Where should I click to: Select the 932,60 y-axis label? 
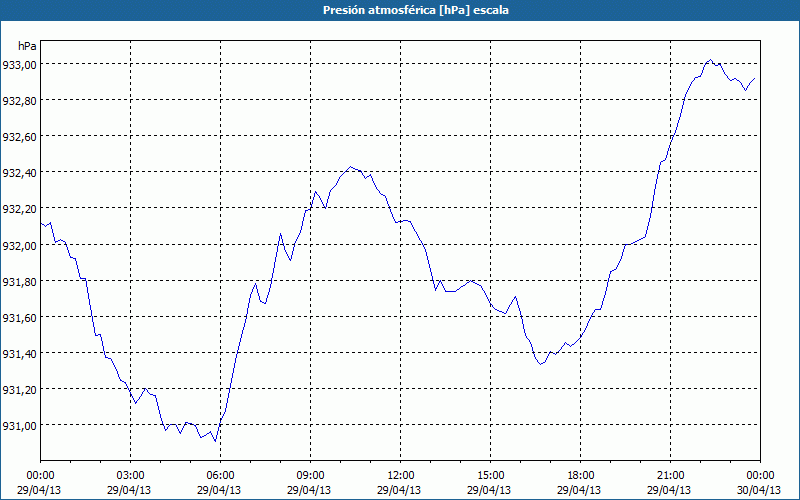click(19, 137)
